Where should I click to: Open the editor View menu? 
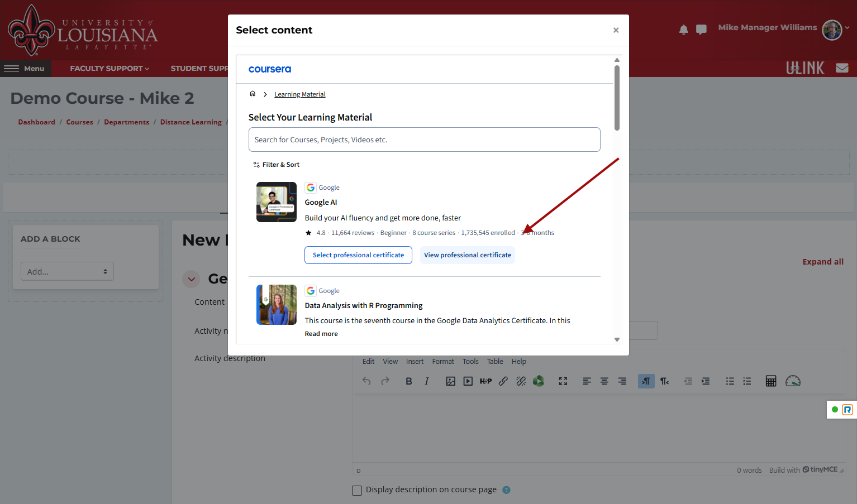coord(390,362)
